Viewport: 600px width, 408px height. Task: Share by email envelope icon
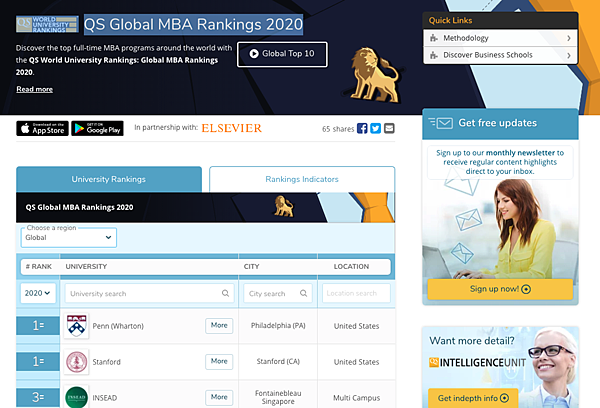pos(389,128)
